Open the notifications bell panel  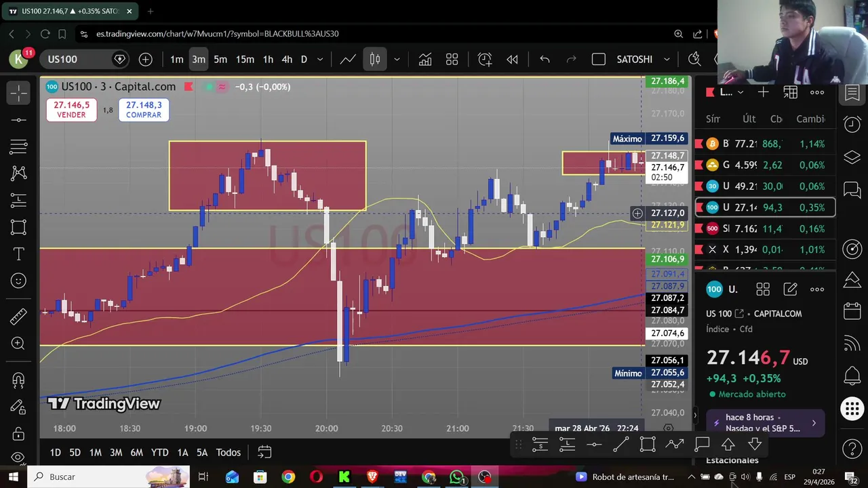[852, 375]
